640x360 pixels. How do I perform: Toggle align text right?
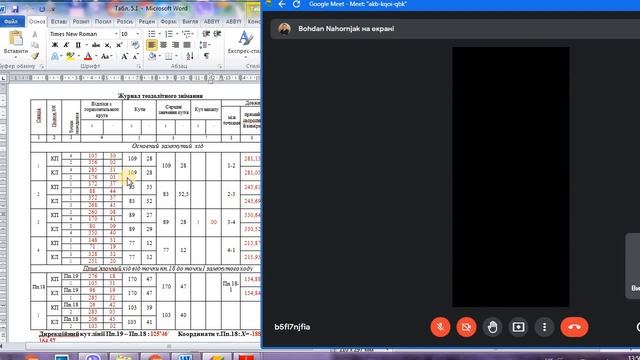tap(175, 45)
